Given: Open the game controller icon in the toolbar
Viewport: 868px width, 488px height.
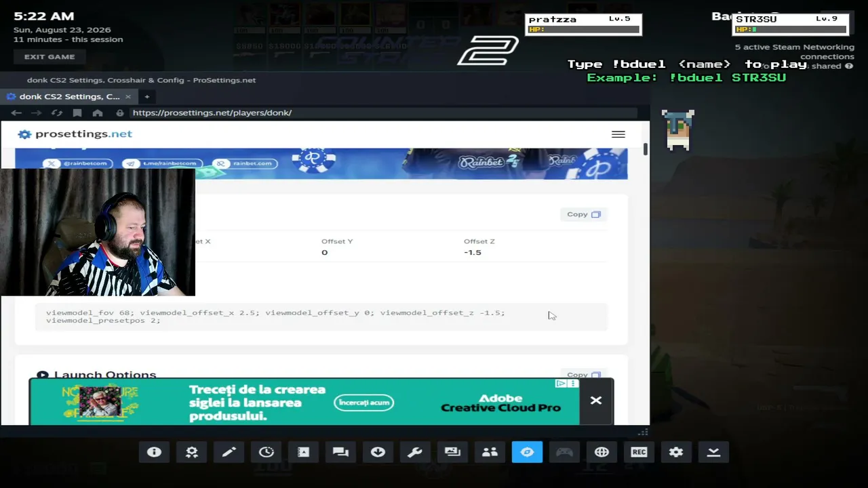Looking at the screenshot, I should [564, 452].
